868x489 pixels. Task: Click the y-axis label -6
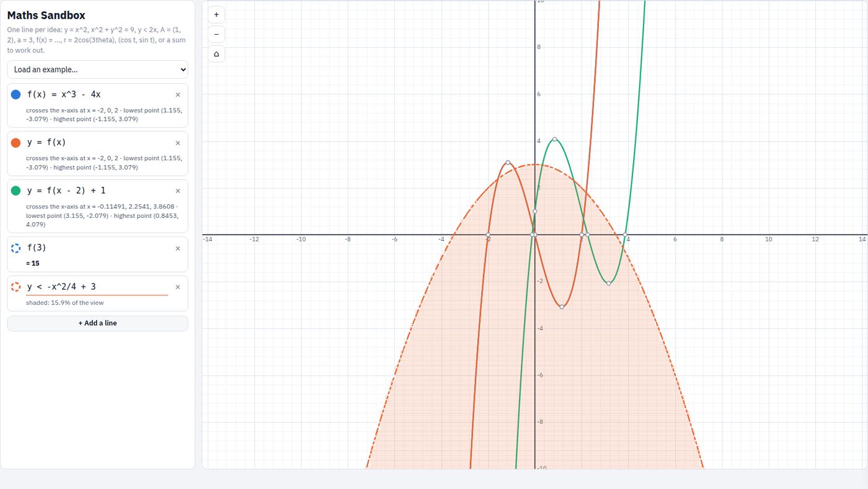539,375
